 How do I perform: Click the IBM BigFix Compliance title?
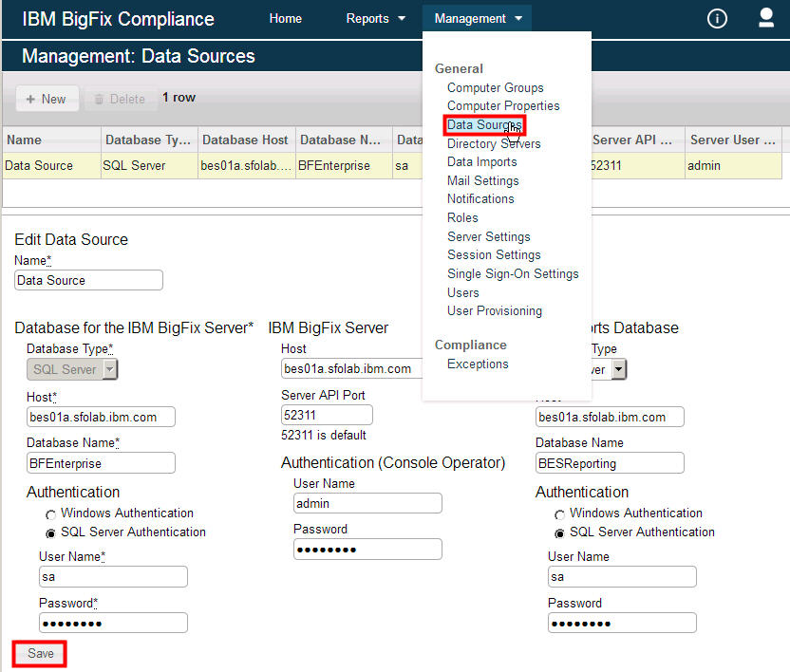tap(119, 19)
